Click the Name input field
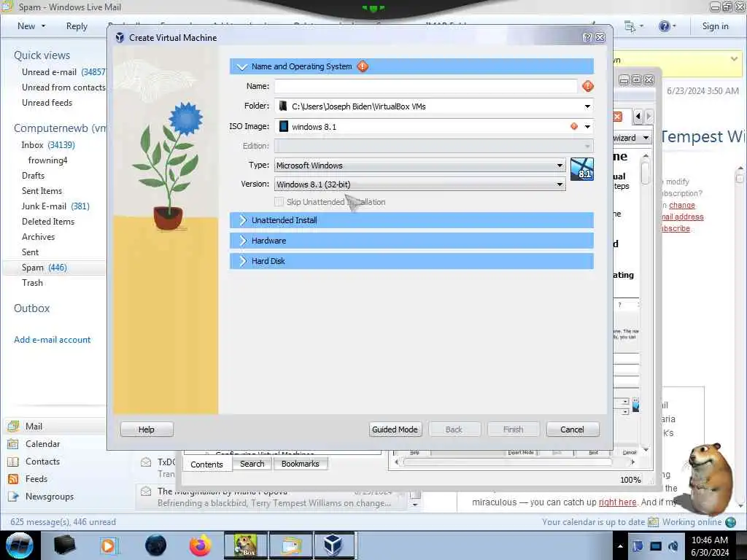The image size is (747, 560). pos(426,86)
